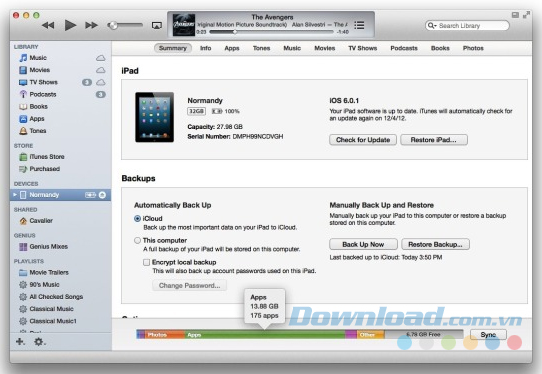Image resolution: width=542 pixels, height=374 pixels.
Task: Switch to the Info tab
Action: [206, 48]
